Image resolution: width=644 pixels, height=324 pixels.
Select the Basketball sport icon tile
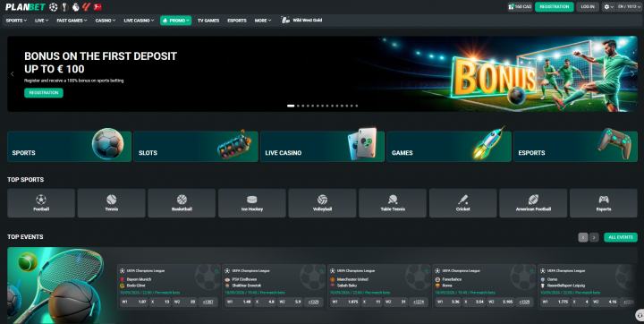(x=182, y=203)
